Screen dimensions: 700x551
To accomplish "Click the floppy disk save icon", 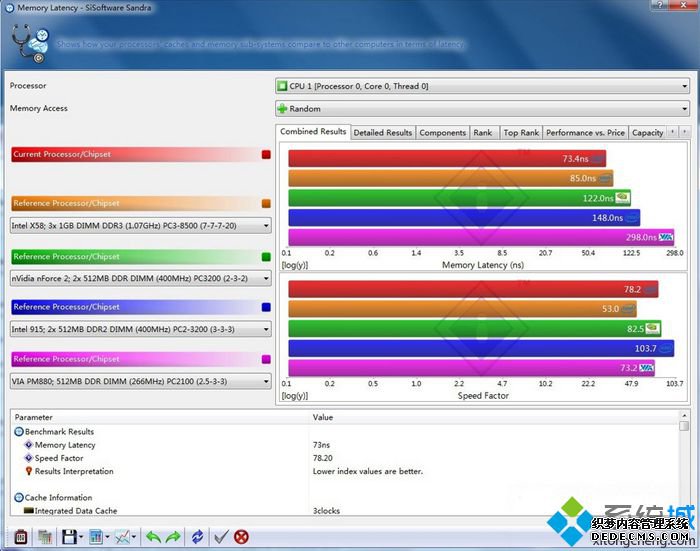I will point(69,536).
